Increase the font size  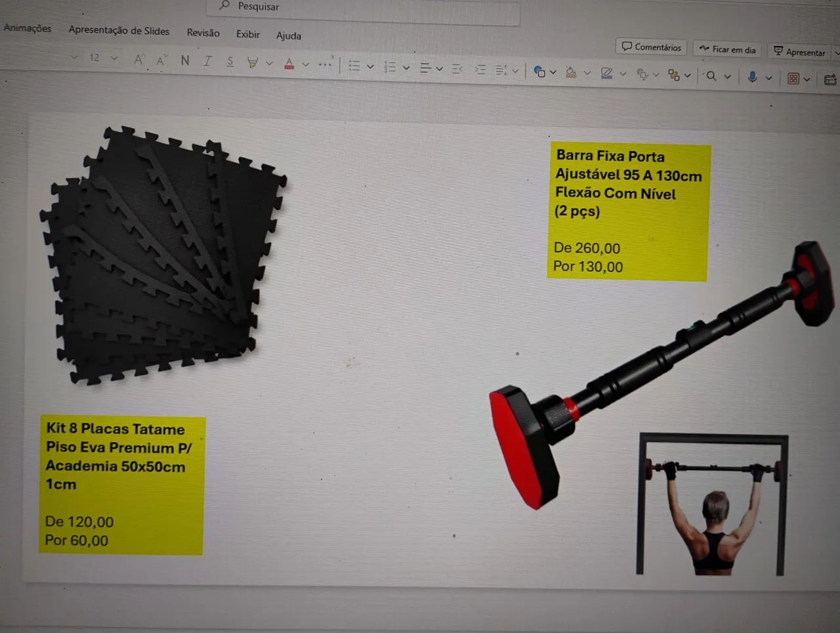139,60
